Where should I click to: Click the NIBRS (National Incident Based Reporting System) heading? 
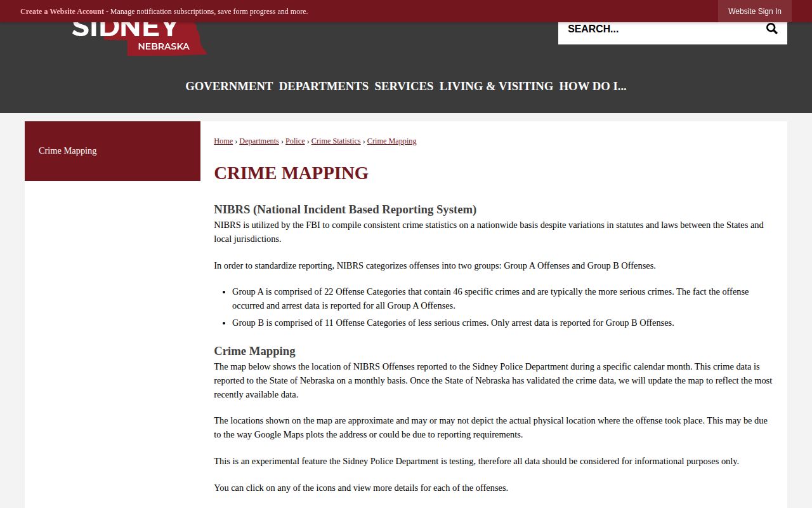tap(345, 210)
